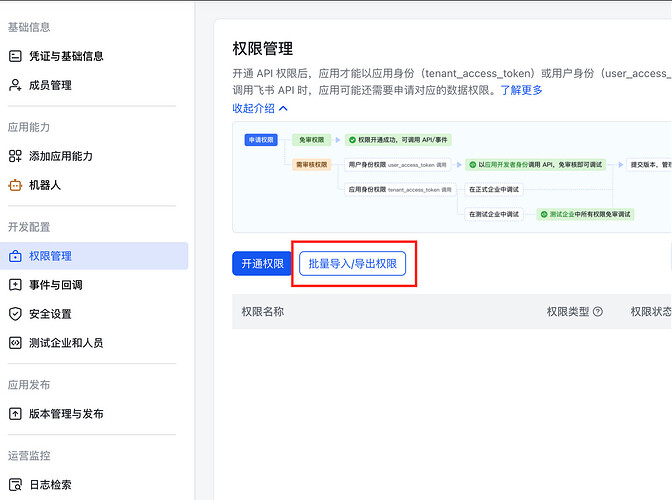Click the 收起介绍 chevron arrow
The width and height of the screenshot is (672, 500).
click(283, 108)
